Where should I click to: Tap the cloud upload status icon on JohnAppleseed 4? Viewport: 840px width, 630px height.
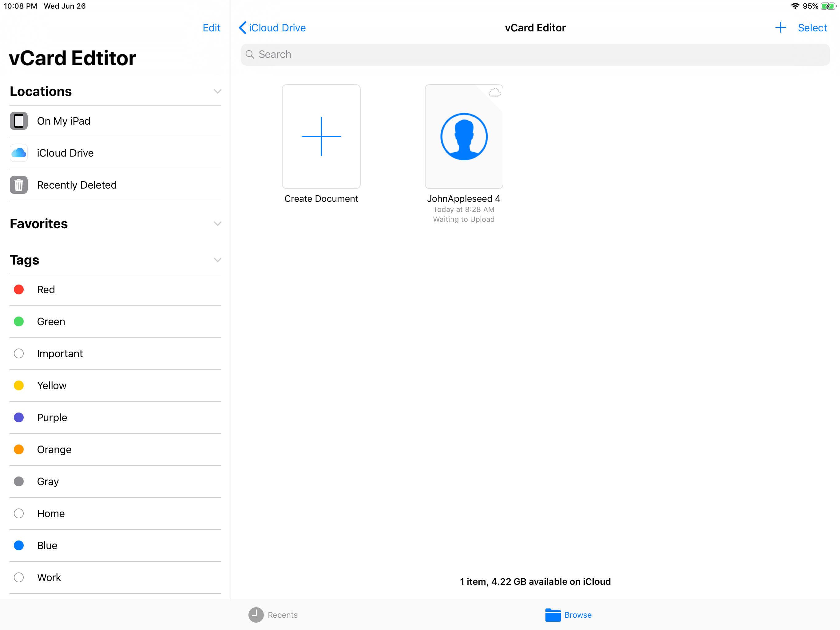click(x=494, y=92)
